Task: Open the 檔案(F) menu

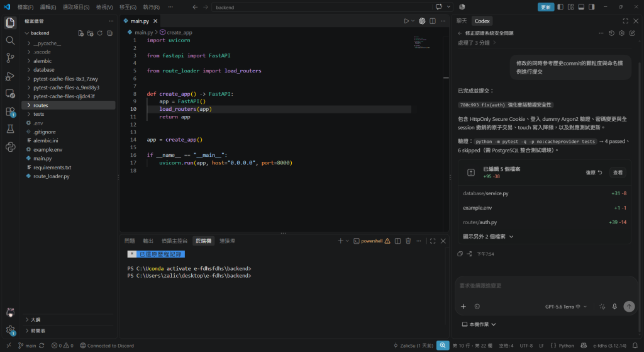Action: (25, 7)
